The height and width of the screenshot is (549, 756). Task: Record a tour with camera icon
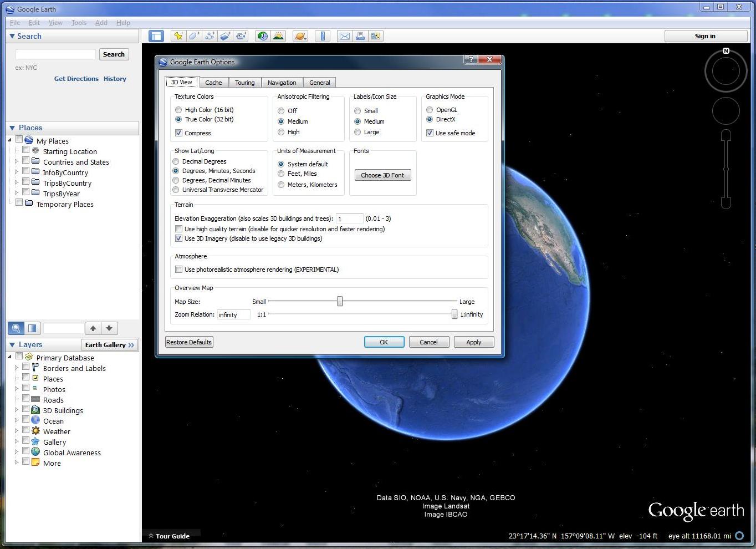click(241, 36)
